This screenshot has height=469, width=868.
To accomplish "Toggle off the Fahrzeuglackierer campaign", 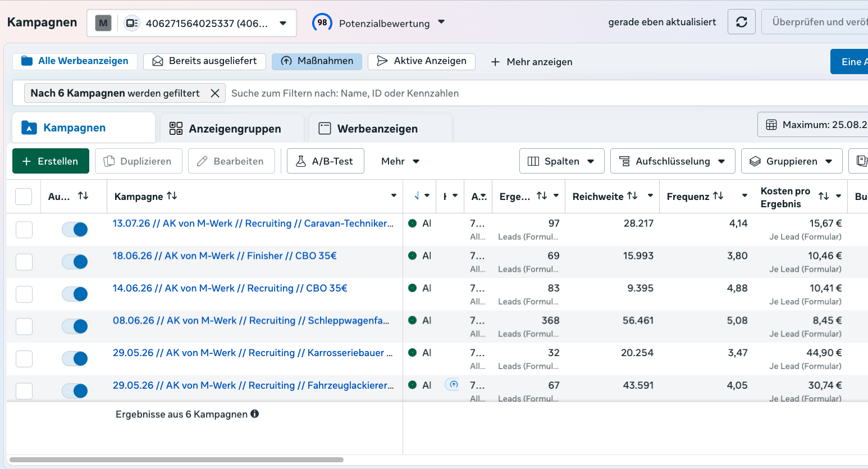I will coord(75,391).
